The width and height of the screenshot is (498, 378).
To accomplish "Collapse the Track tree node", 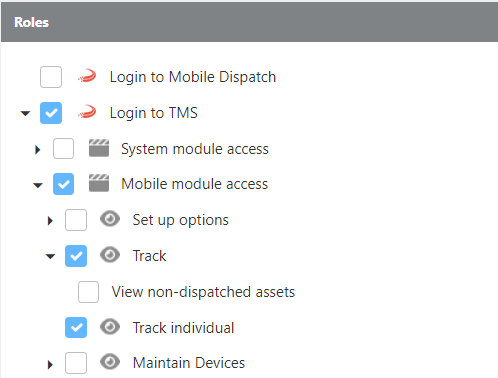I will pyautogui.click(x=50, y=256).
